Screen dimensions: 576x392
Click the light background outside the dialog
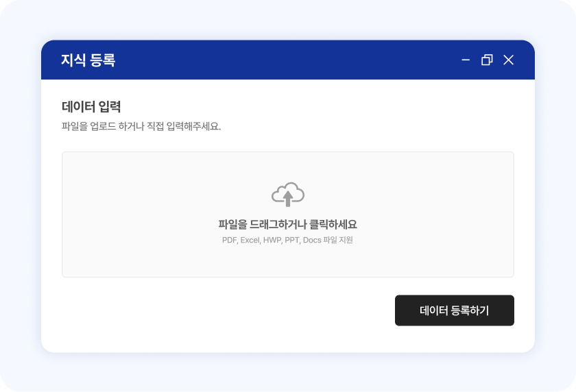coord(21,206)
